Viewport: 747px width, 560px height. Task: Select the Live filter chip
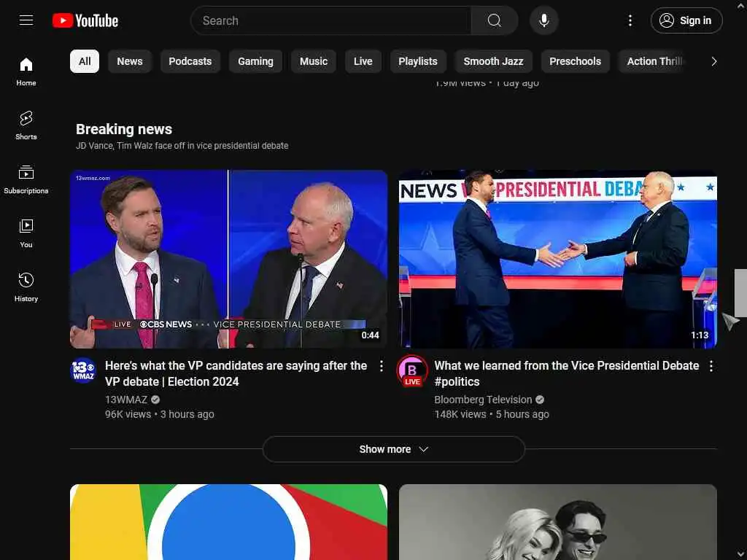pyautogui.click(x=363, y=61)
